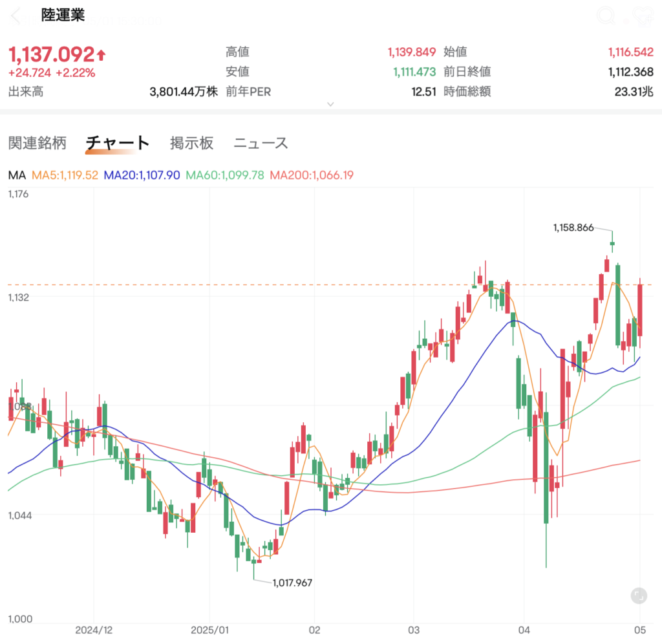Click the current price 1,137.092
This screenshot has width=662, height=644.
point(52,54)
